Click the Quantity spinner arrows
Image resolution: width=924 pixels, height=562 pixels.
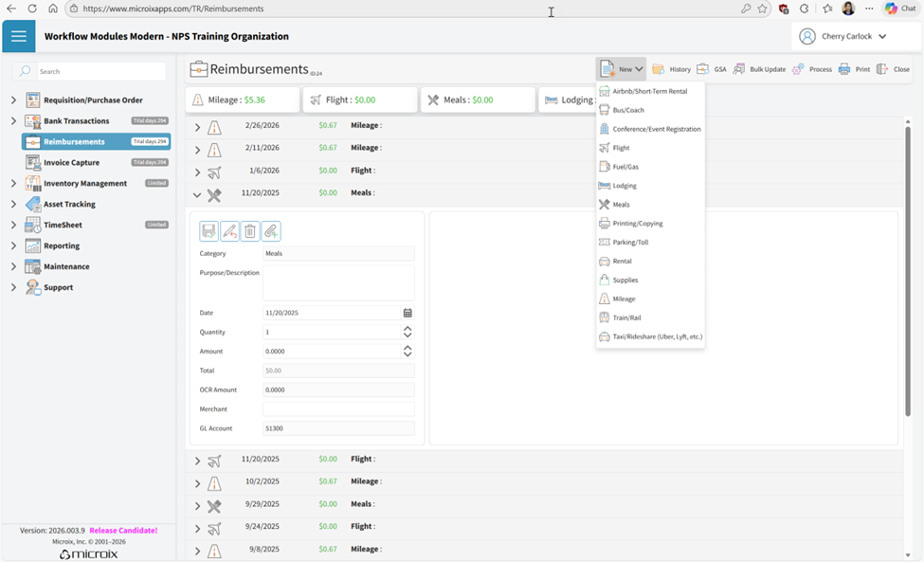pos(408,332)
